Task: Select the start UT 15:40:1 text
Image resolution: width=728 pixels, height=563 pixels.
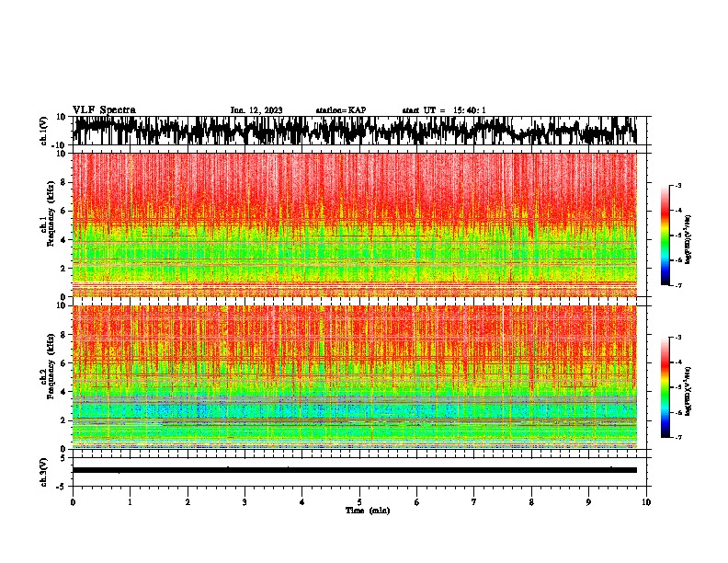Action: pos(444,110)
